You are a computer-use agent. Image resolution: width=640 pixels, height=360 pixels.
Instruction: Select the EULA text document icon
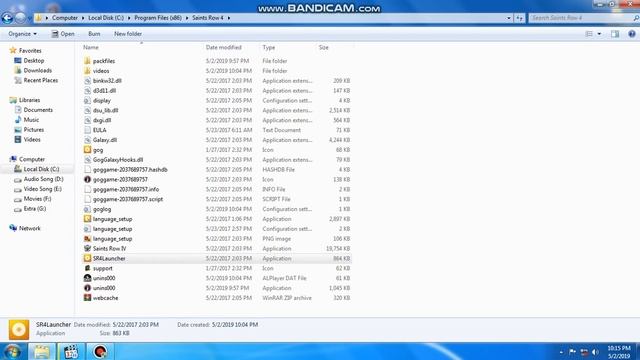87,130
